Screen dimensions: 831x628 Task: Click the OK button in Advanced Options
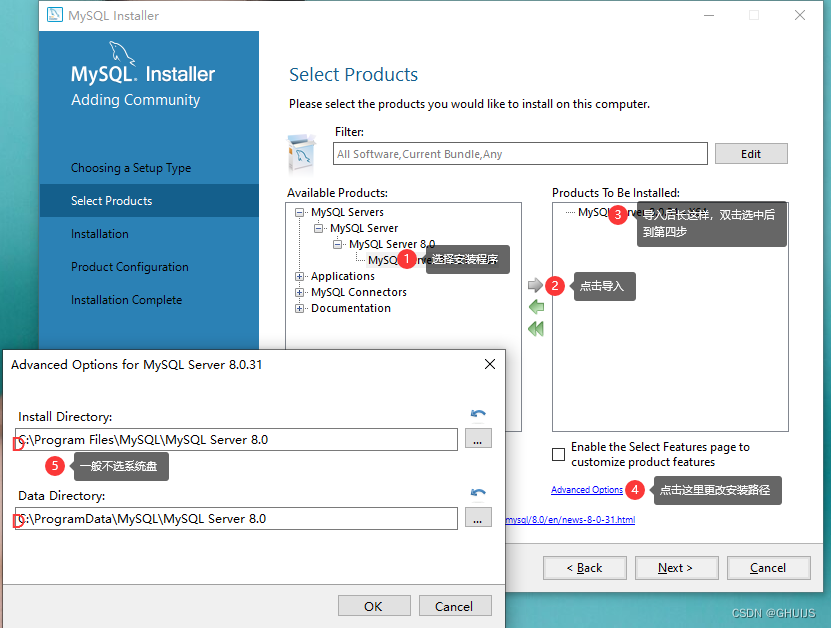pyautogui.click(x=374, y=606)
